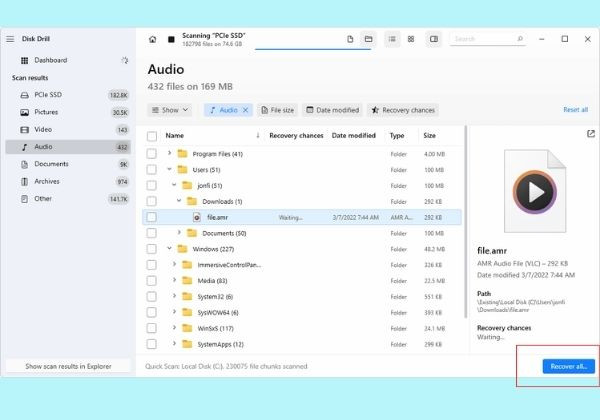Switch to file view document icon
This screenshot has width=600, height=420.
point(350,39)
